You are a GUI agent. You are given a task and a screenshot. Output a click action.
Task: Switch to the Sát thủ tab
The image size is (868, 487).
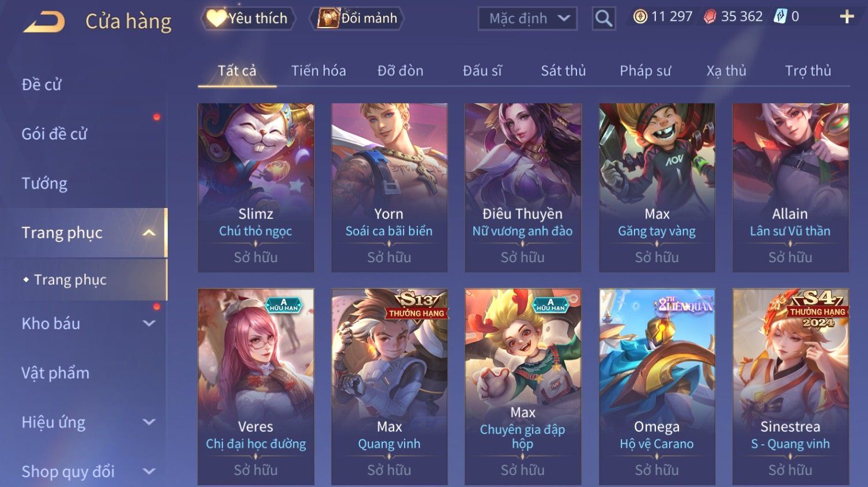click(563, 71)
